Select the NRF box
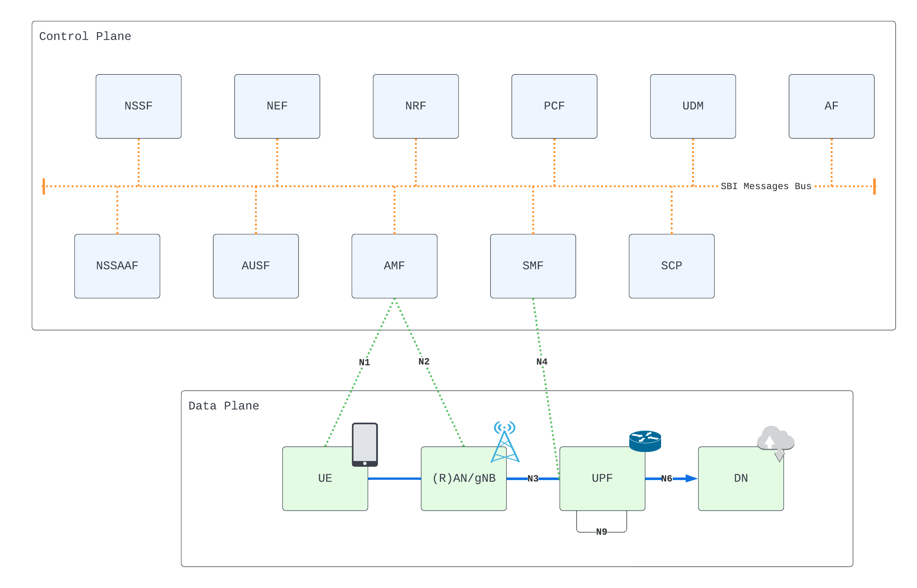Image resolution: width=917 pixels, height=588 pixels. coord(415,106)
